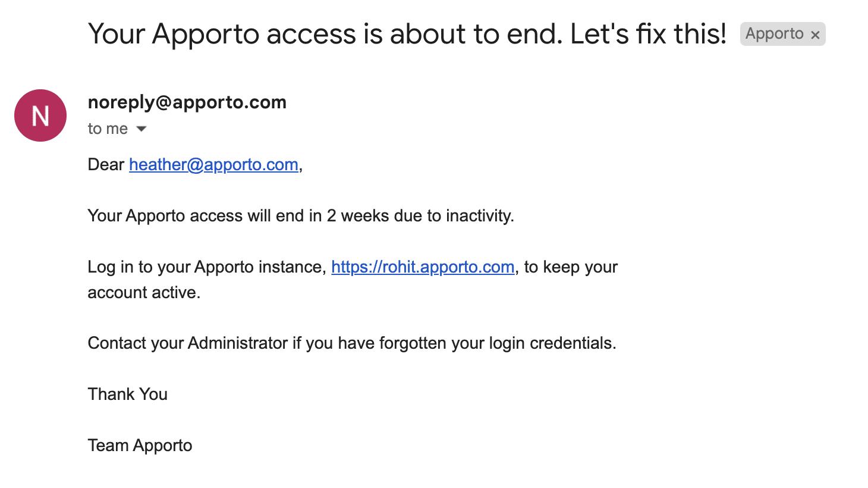The width and height of the screenshot is (868, 488).
Task: Click the "to me" recipient text
Action: tap(108, 129)
